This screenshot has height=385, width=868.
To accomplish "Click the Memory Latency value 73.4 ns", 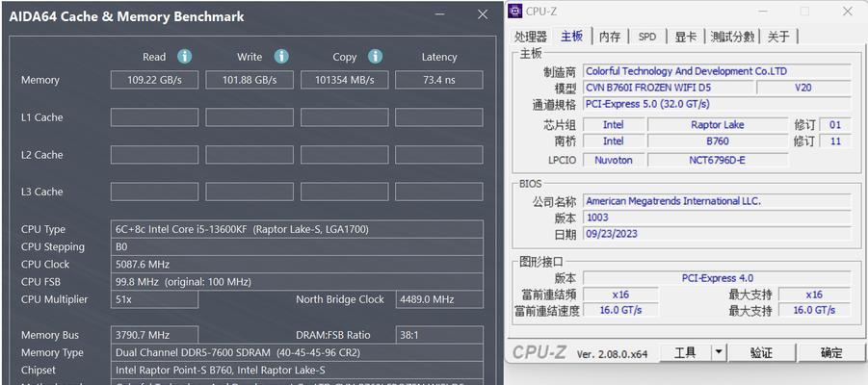I will click(x=439, y=80).
